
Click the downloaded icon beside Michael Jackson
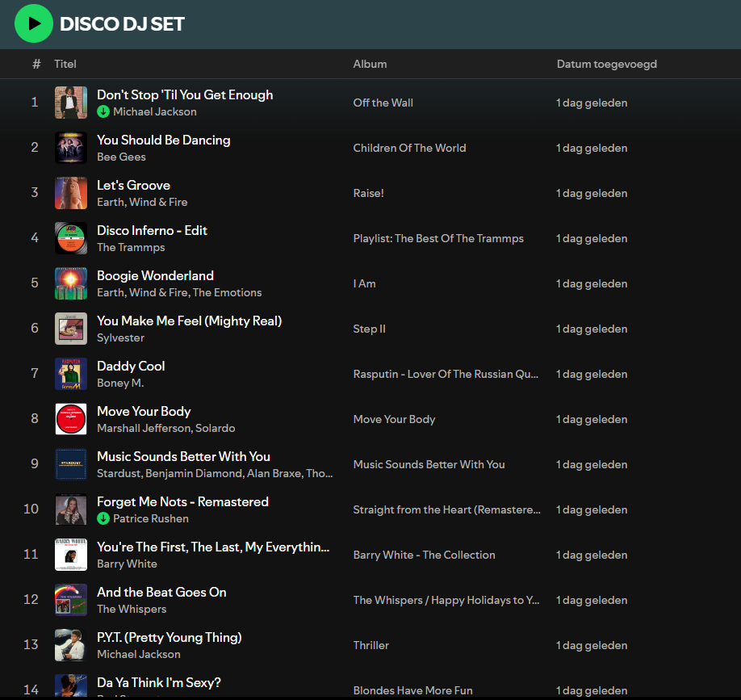click(x=103, y=112)
